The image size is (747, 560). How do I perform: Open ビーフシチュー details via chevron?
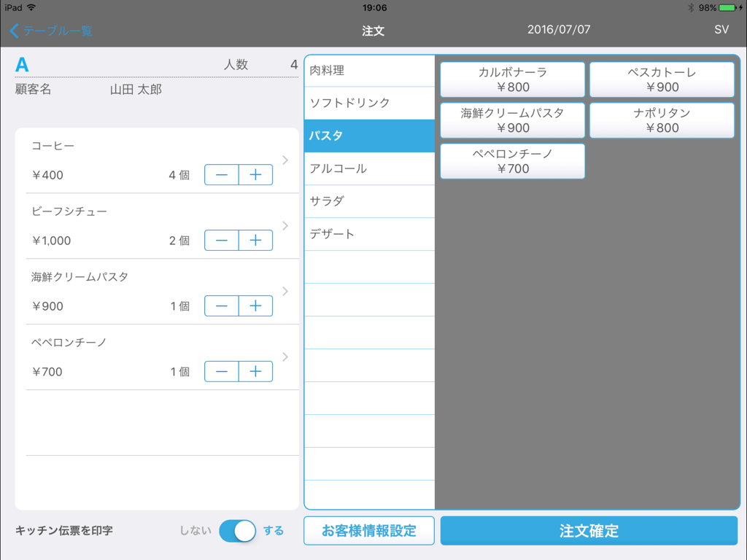(285, 226)
